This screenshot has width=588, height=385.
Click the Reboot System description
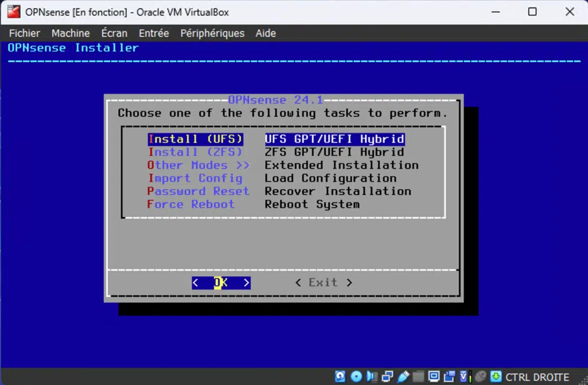(312, 204)
